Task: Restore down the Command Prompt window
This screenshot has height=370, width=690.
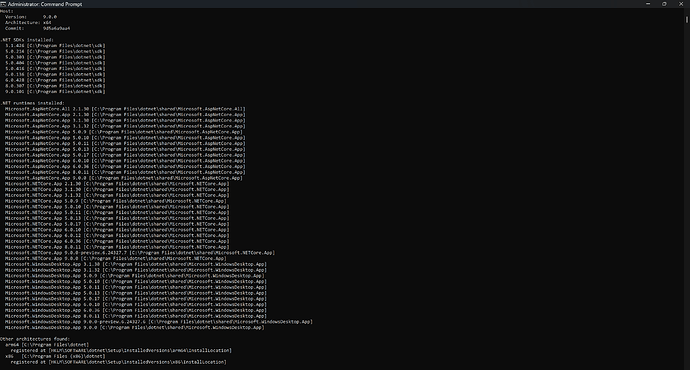Action: (664, 4)
